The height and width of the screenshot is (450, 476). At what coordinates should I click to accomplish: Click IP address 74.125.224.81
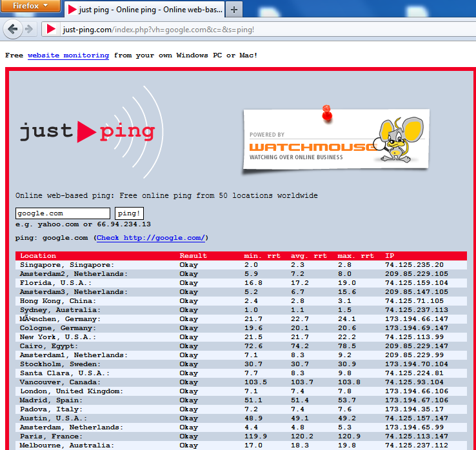pos(414,373)
